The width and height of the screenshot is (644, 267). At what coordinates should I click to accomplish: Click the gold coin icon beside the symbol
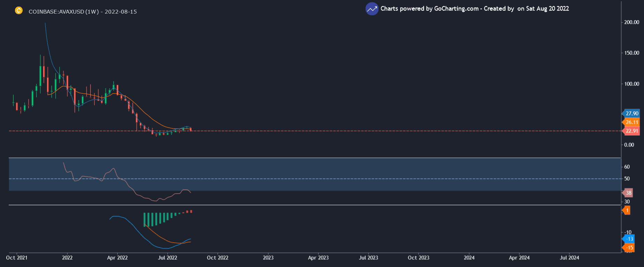19,11
